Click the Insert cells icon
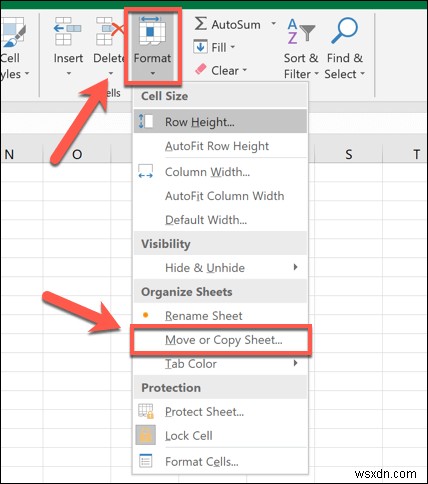428x484 pixels. tap(68, 31)
